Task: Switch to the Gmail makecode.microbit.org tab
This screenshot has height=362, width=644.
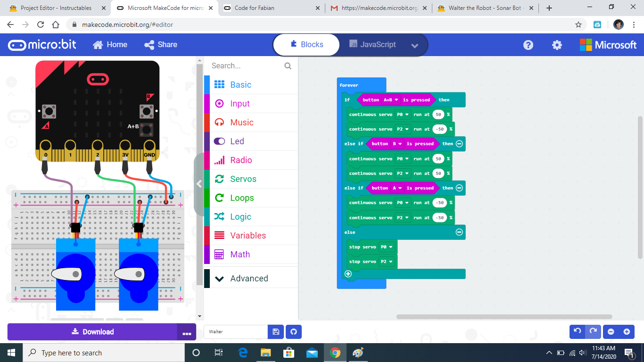Action: pyautogui.click(x=379, y=8)
